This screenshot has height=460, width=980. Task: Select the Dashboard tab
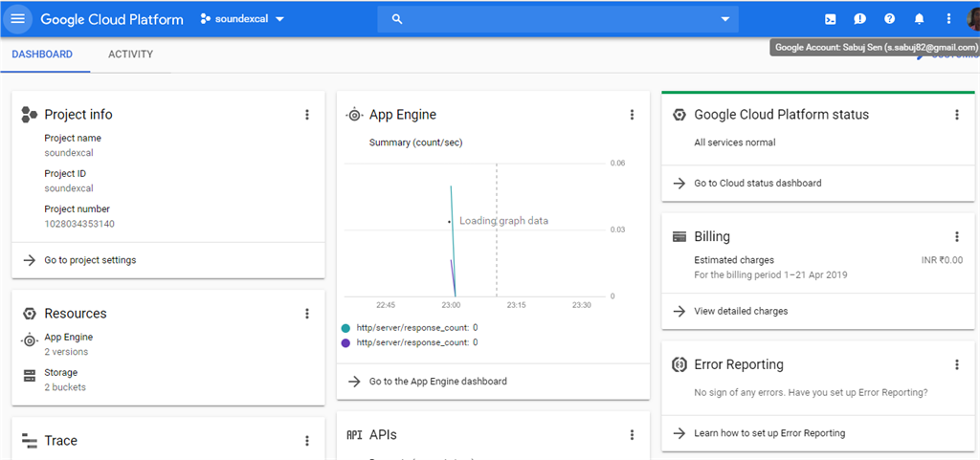[42, 55]
